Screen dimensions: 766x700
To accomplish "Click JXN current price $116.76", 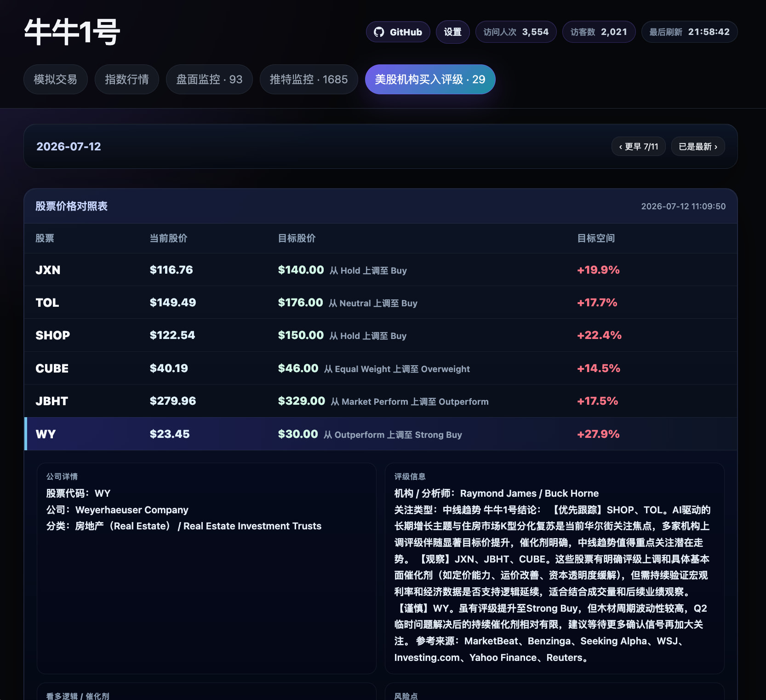I will click(x=171, y=270).
